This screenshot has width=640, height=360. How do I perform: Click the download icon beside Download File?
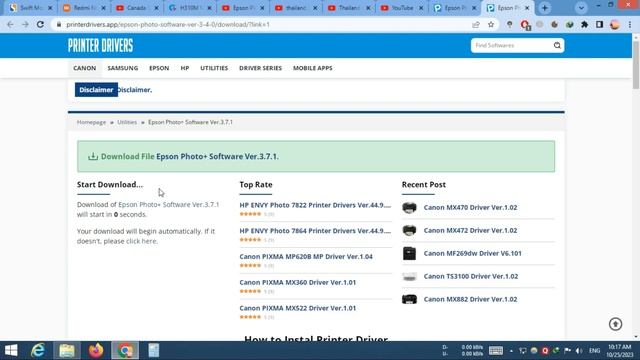(93, 156)
